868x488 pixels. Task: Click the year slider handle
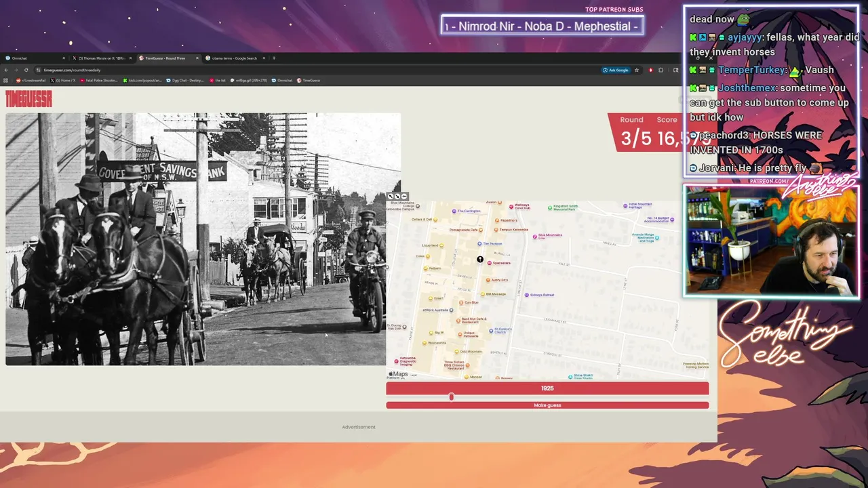(452, 396)
